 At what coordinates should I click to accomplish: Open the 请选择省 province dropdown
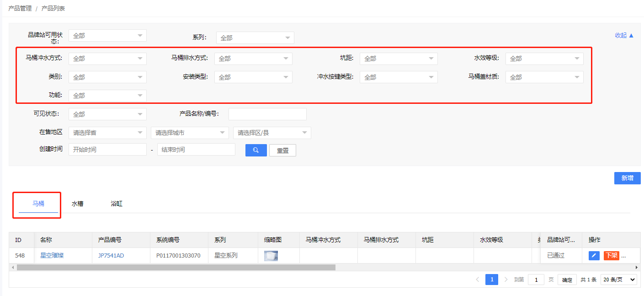[107, 133]
